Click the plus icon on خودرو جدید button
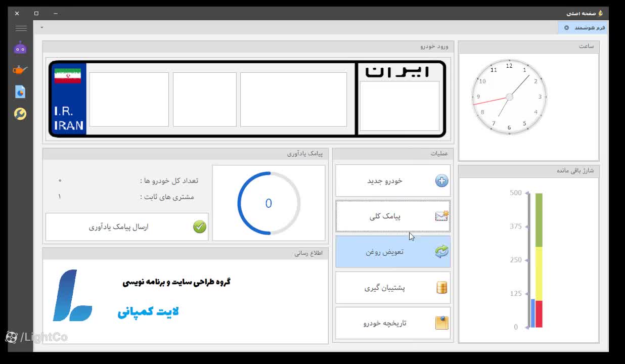This screenshot has width=625, height=364. tap(440, 180)
